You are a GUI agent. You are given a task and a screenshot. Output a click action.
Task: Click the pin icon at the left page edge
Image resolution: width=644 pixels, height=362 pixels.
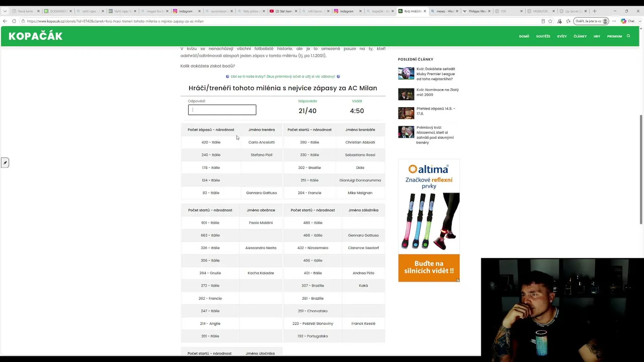coord(5,162)
